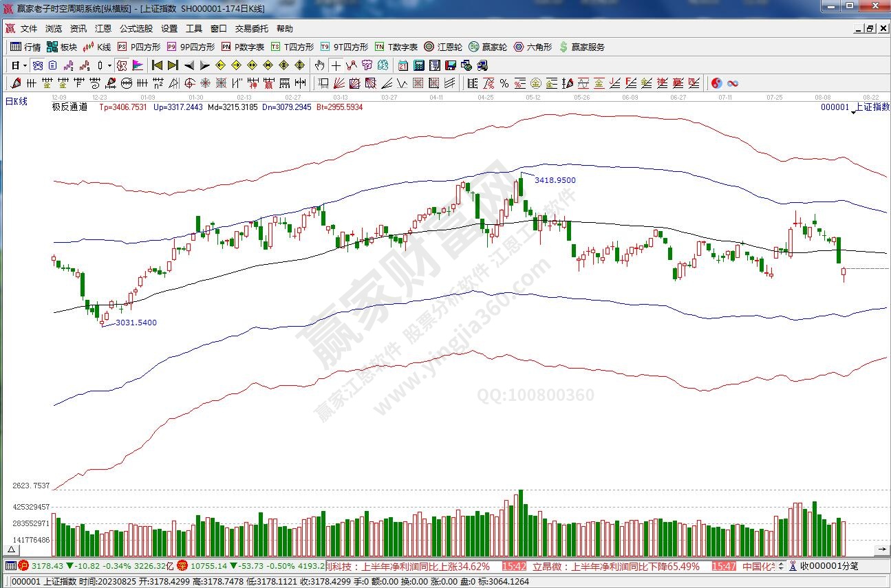Click the chart scroll right arrow
The image size is (891, 588).
pos(881,550)
